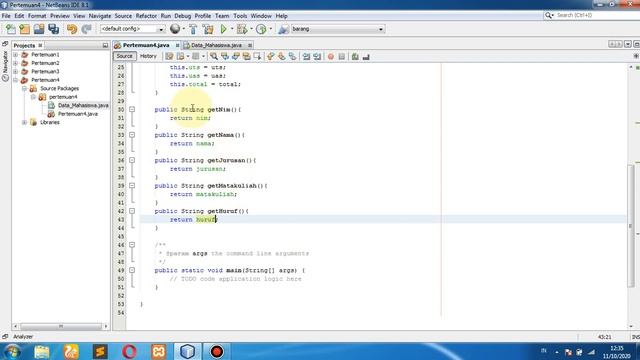Click the Toggle Highlight Search editor icon
The height and width of the screenshot is (360, 640).
[x=247, y=56]
